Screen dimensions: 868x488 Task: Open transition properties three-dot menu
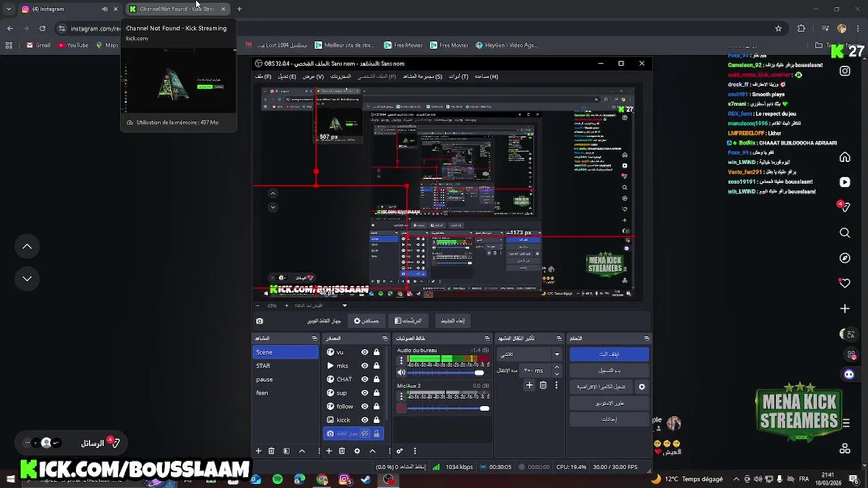point(556,385)
